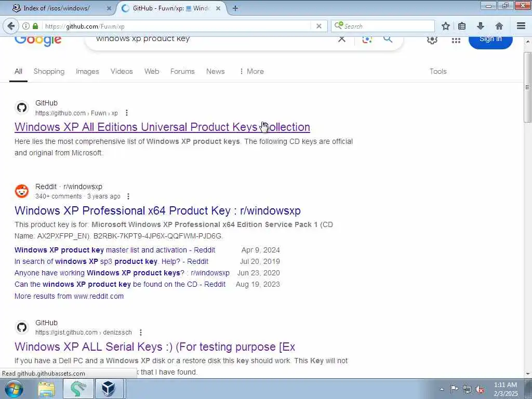Open 'Windows XP All Editions Universal Product Keys' link

(x=162, y=127)
